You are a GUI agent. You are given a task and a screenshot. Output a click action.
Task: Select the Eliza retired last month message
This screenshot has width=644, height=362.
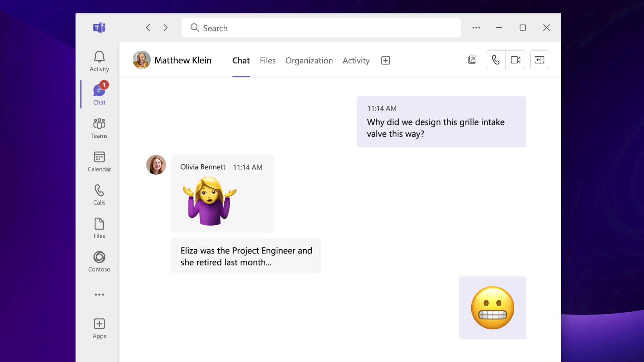click(246, 256)
